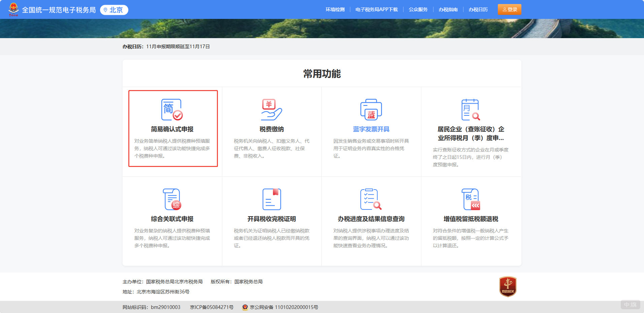Select 环境检测 in the top navigation

[x=335, y=9]
